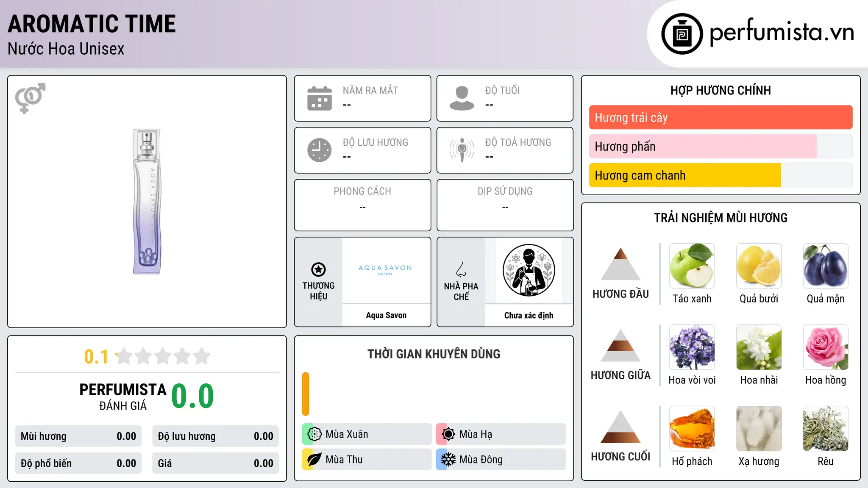Select the Hương trái cây accord bar
The width and height of the screenshot is (868, 488).
(x=721, y=117)
